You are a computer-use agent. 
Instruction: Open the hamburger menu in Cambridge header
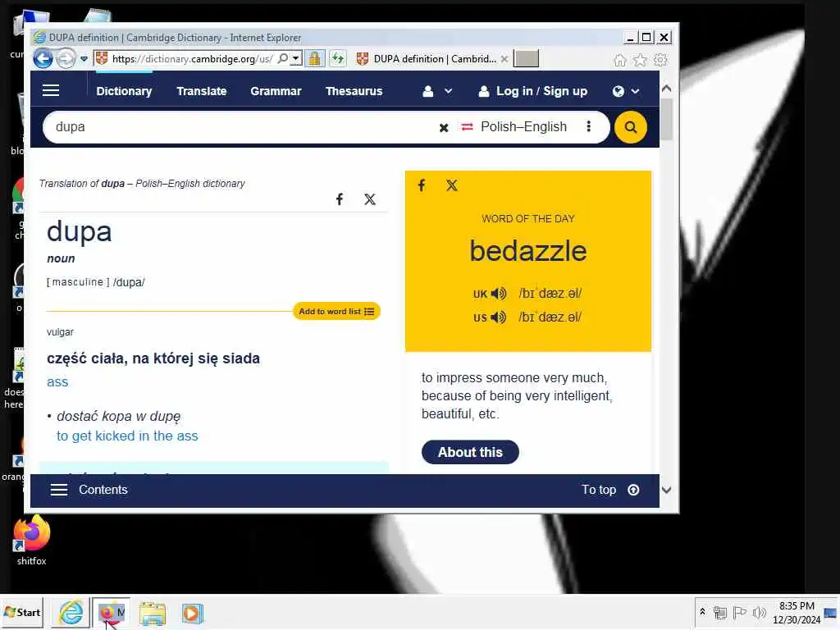point(51,90)
